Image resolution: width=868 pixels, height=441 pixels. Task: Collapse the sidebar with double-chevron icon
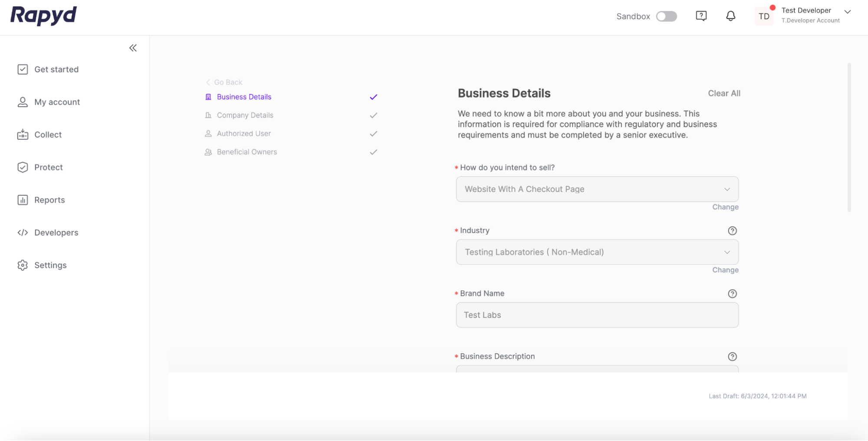pyautogui.click(x=133, y=48)
